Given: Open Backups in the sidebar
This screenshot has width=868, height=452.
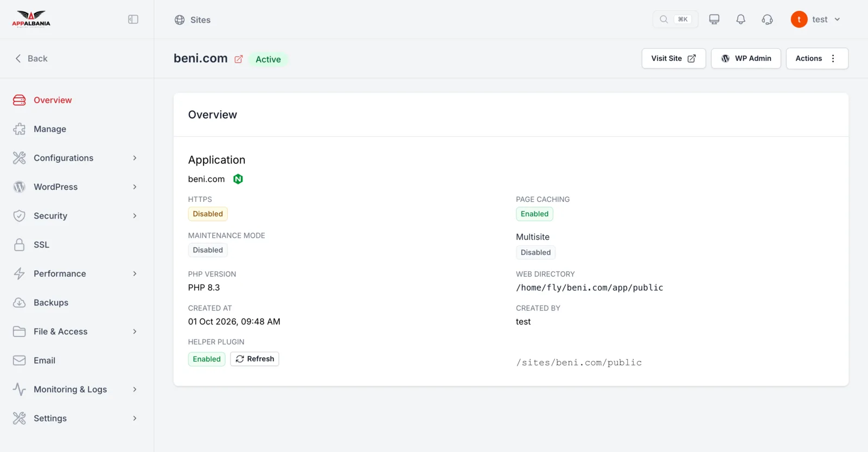Looking at the screenshot, I should click(x=51, y=303).
